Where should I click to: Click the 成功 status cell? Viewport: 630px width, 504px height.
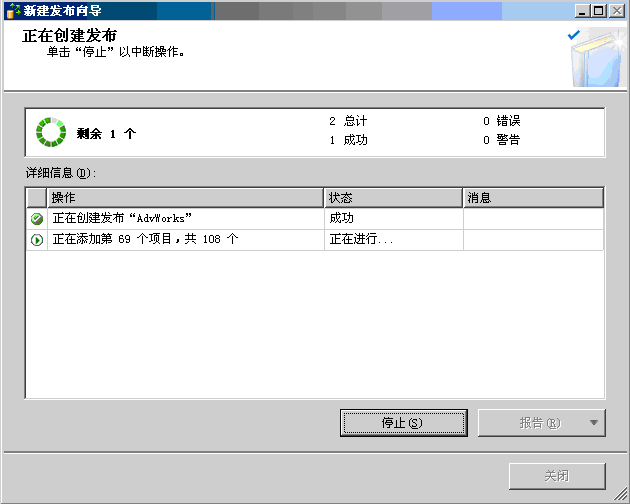pyautogui.click(x=393, y=219)
